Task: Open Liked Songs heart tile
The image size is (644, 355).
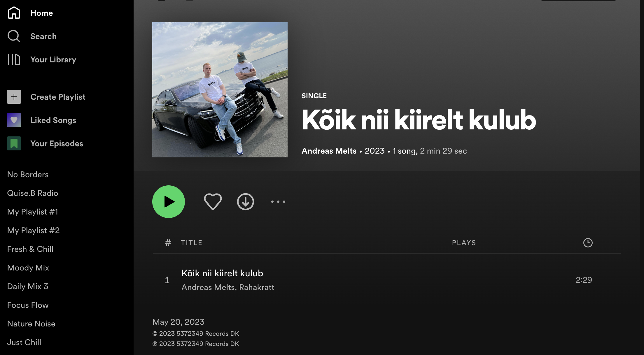Action: coord(14,120)
